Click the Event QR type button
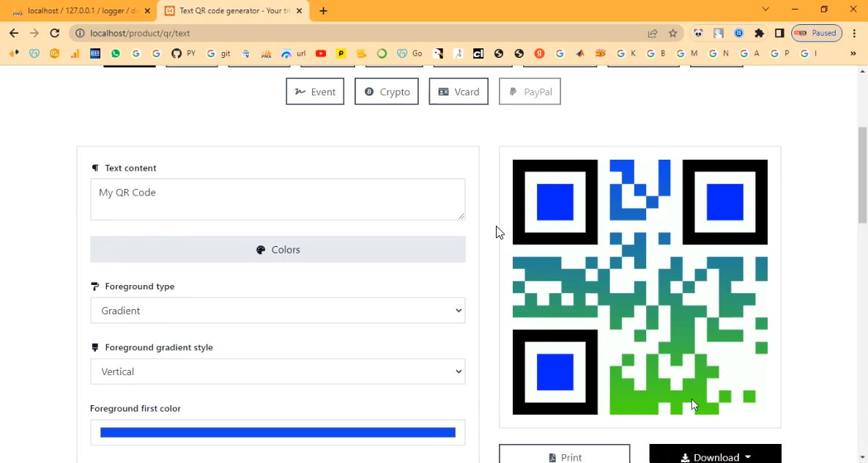 point(315,92)
